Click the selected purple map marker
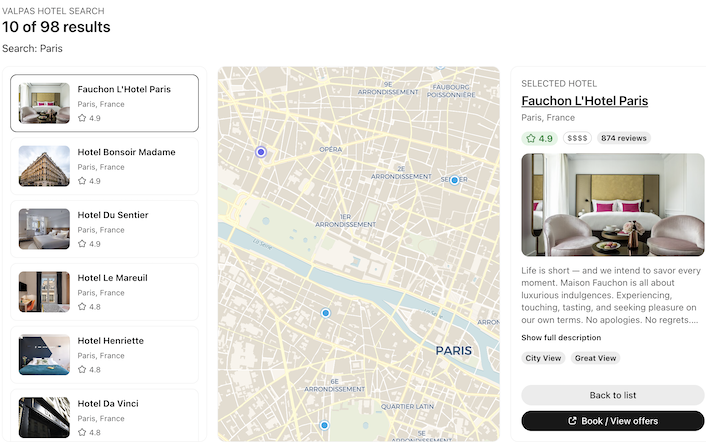706x442 pixels. 261,152
